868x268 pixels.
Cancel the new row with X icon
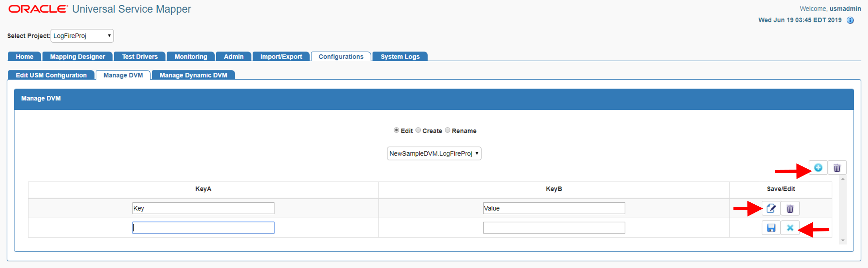[x=790, y=228]
